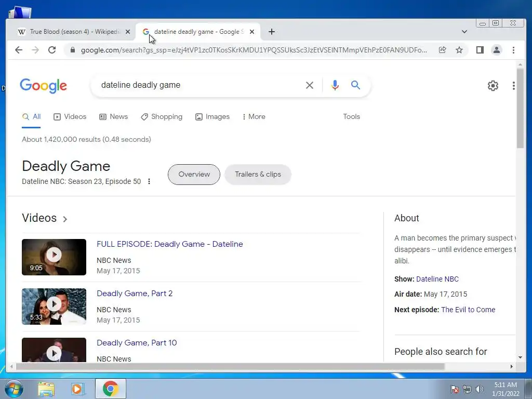Viewport: 532px width, 399px height.
Task: Open the Action Center flag tray icon
Action: [454, 389]
